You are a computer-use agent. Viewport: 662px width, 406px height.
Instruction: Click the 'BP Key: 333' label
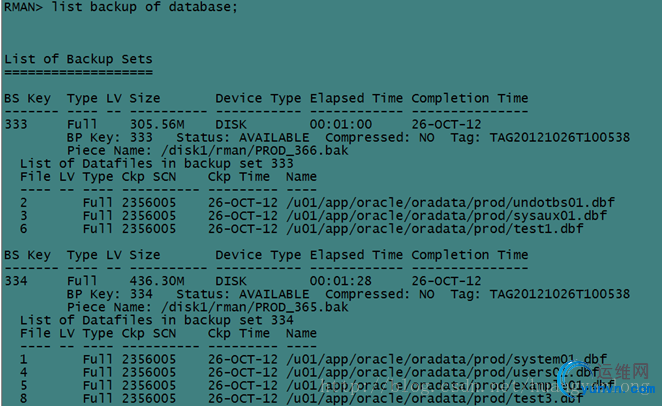[x=110, y=137]
